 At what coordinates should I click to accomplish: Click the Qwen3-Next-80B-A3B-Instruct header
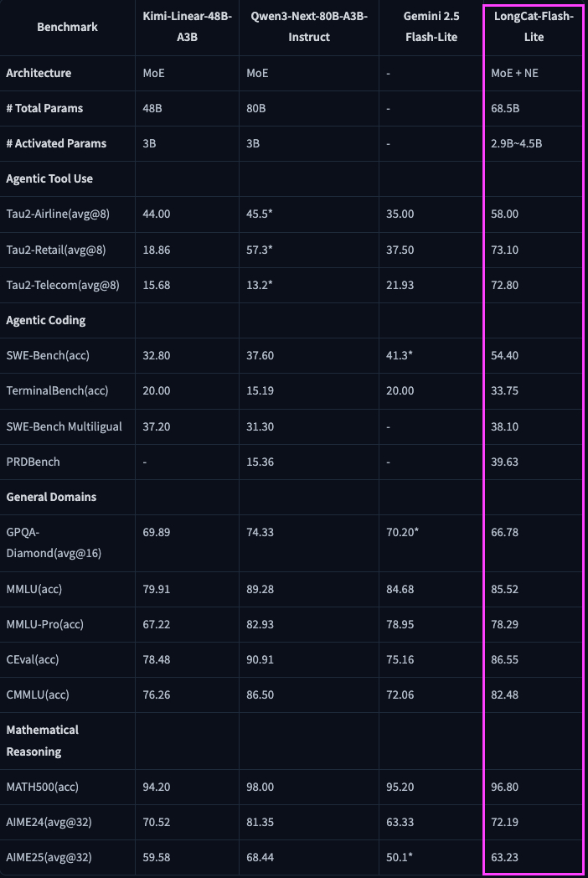tap(302, 27)
